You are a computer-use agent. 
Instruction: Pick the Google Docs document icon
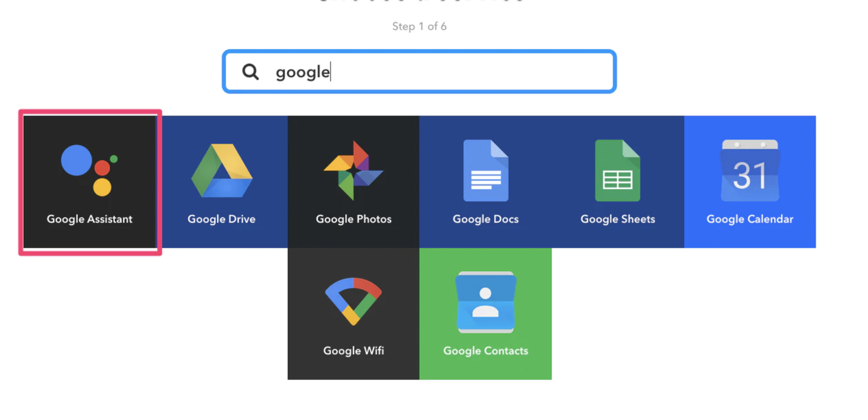(486, 171)
